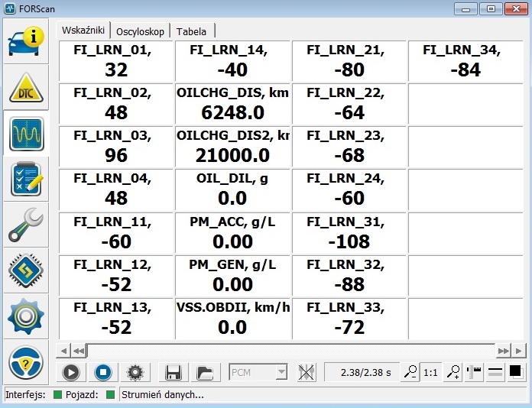Open the tests checklist section
The height and width of the screenshot is (408, 532).
click(x=26, y=180)
